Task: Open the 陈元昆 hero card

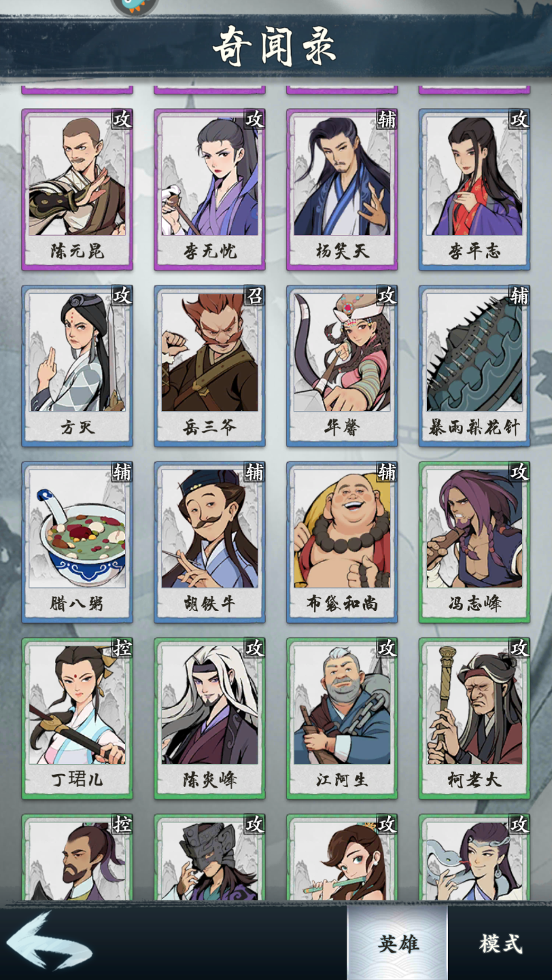Action: tap(77, 189)
